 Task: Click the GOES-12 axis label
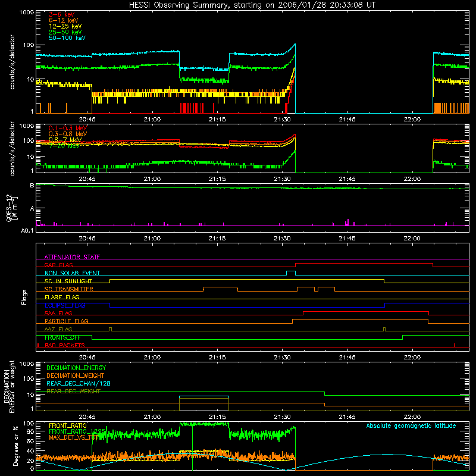[x=11, y=208]
